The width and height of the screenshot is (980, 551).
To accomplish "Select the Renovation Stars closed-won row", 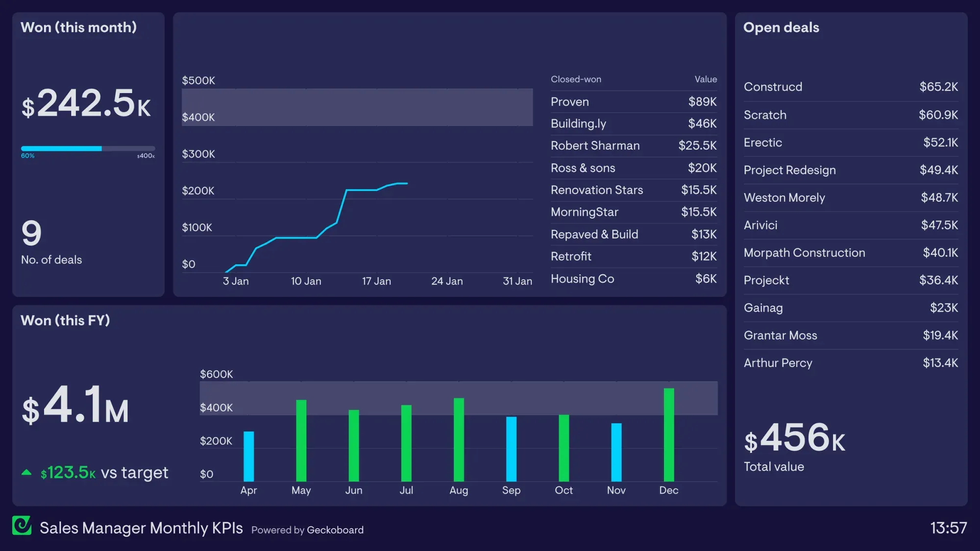I will tap(634, 190).
